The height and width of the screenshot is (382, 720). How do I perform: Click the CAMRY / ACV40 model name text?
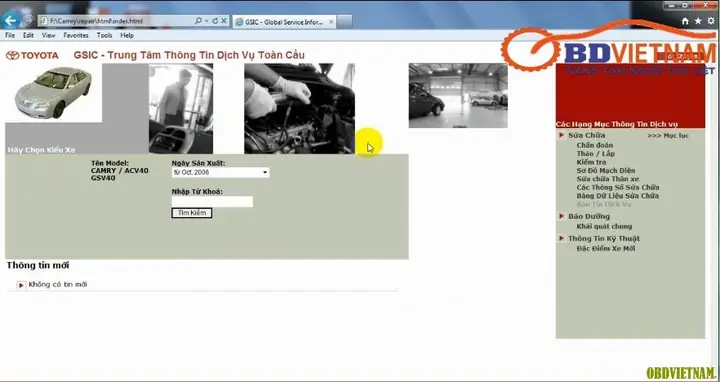[119, 171]
